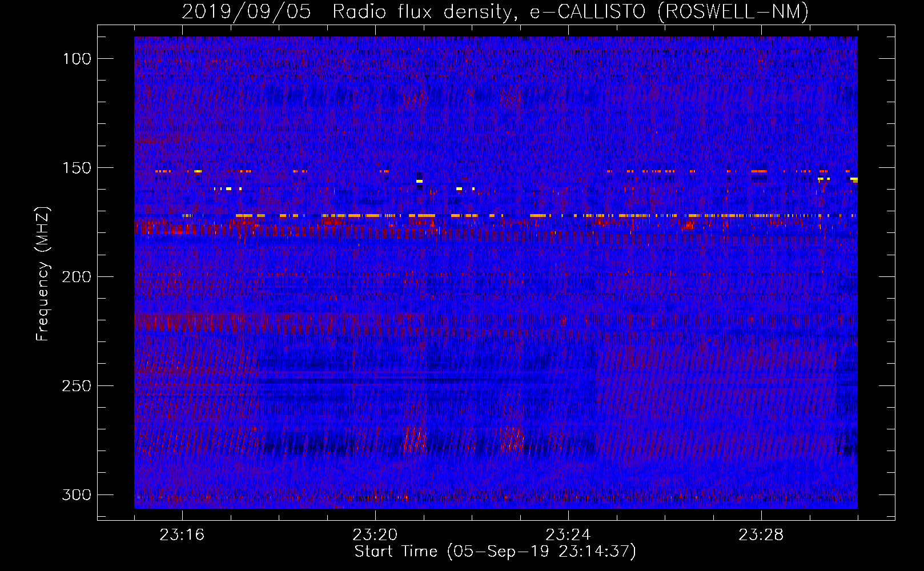Image resolution: width=924 pixels, height=571 pixels.
Task: Click the plot title e-CALLISTO (ROSWELL-NM)
Action: point(669,12)
